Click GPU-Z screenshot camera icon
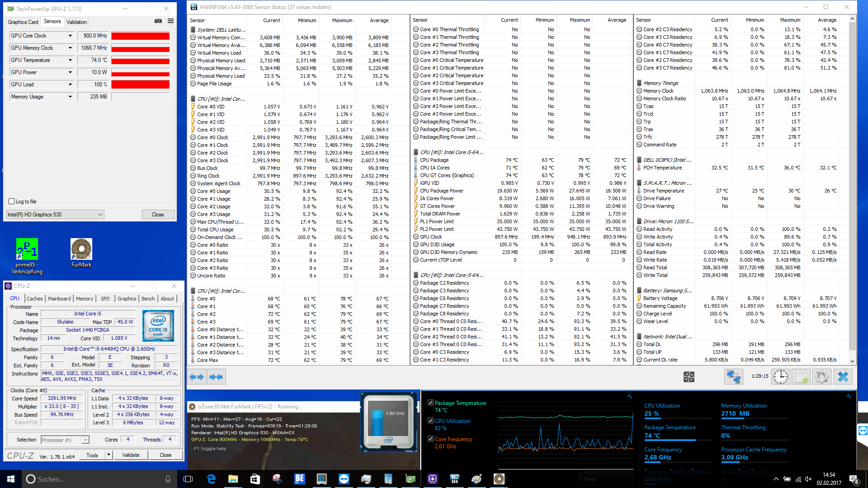This screenshot has height=488, width=868. pos(158,21)
